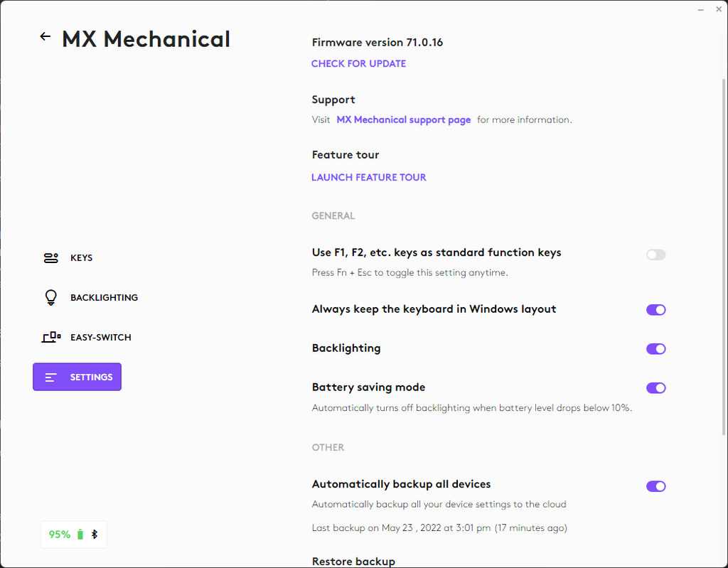
Task: Click the Easy-Switch devices icon
Action: point(50,338)
